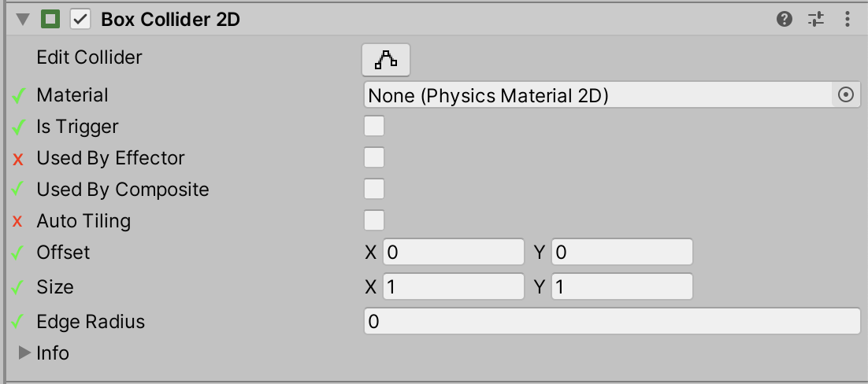Tick the Used By Effector checkbox

click(x=374, y=158)
